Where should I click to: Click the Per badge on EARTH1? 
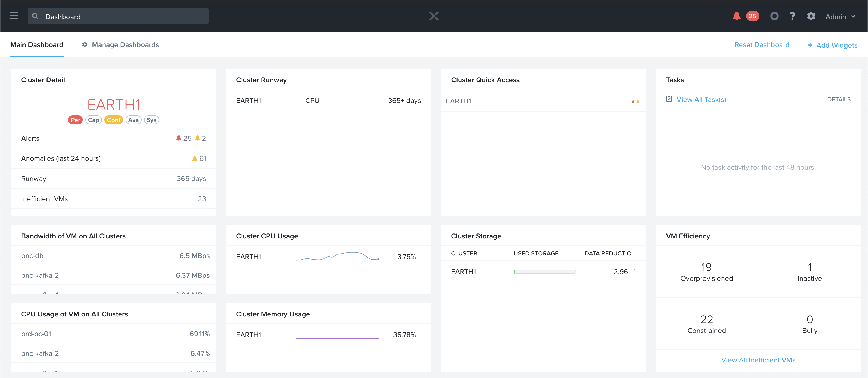click(75, 120)
